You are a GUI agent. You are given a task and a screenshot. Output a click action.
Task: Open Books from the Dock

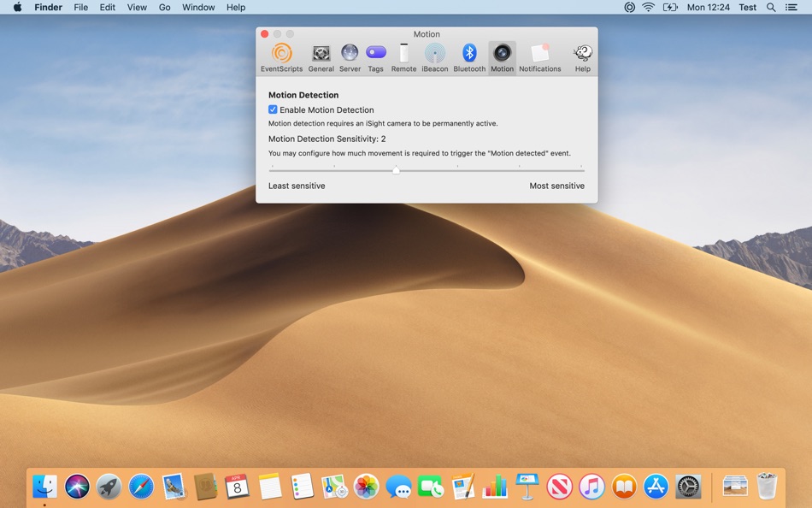[x=624, y=487]
